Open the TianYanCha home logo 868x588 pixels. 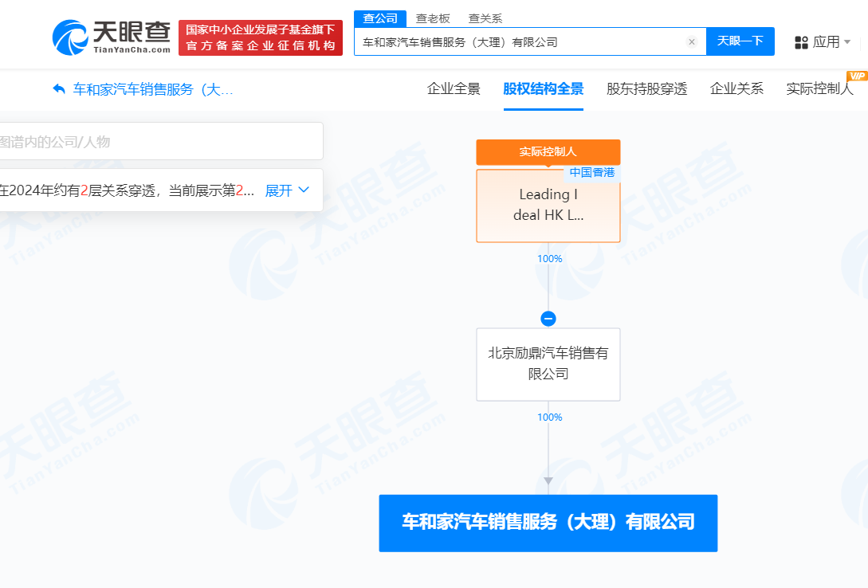click(x=112, y=37)
